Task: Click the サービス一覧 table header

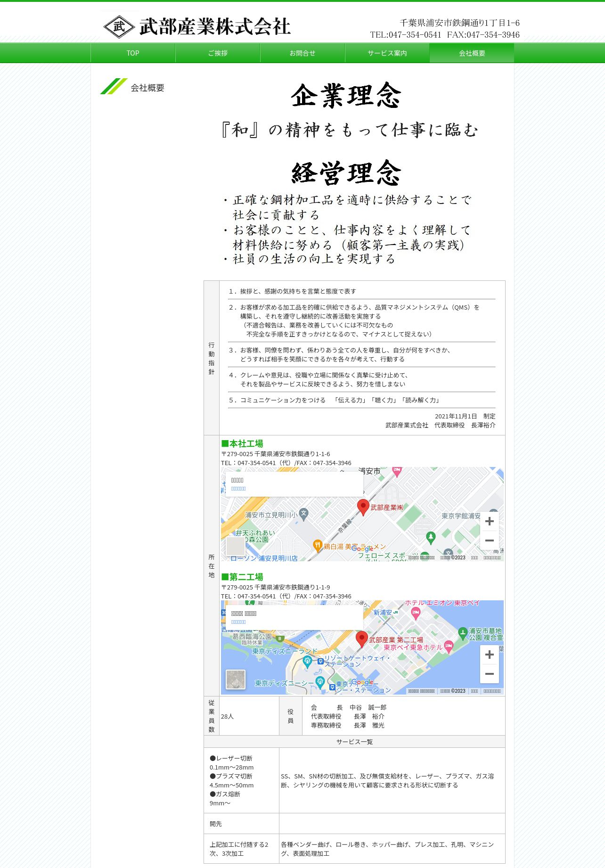Action: pyautogui.click(x=354, y=742)
